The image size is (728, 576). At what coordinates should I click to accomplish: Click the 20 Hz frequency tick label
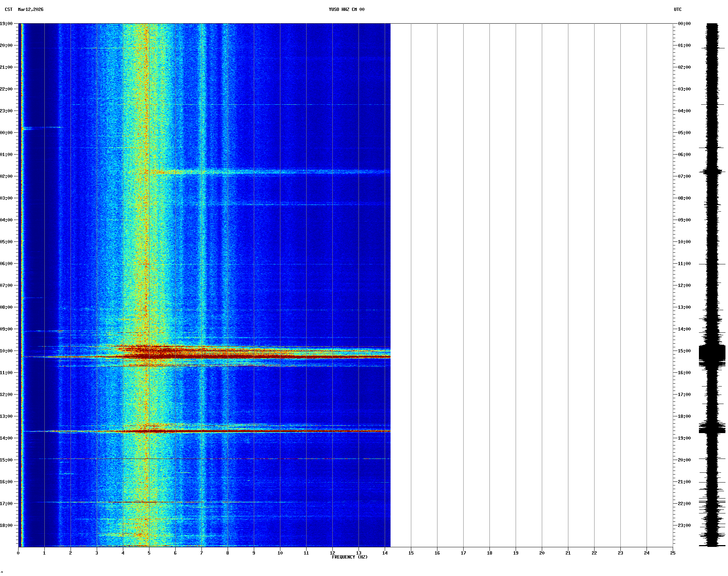point(542,553)
